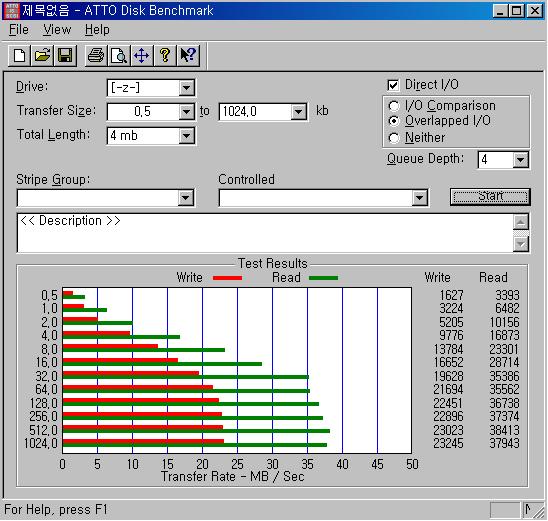
Task: Print results with the printer icon
Action: click(96, 55)
